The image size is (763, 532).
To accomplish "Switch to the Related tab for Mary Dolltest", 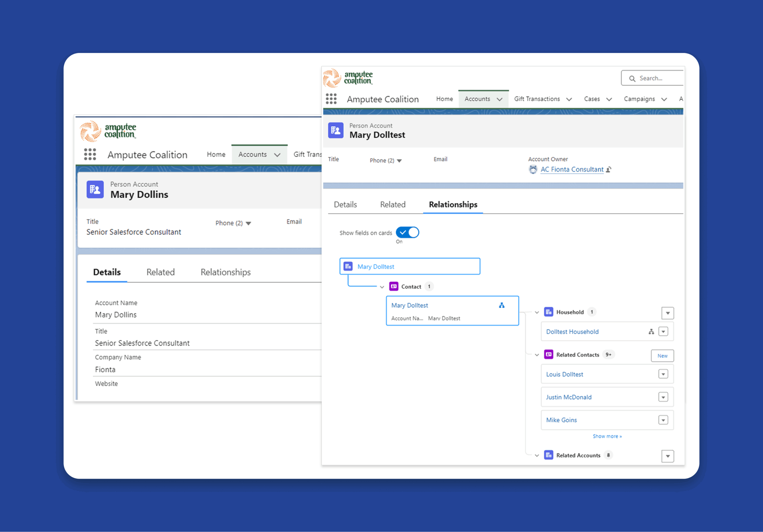I will click(393, 204).
